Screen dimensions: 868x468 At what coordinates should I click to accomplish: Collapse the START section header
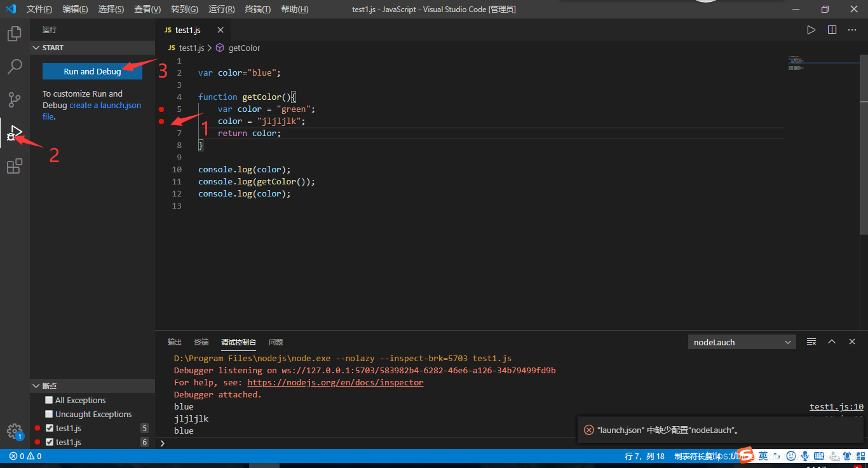click(x=92, y=48)
